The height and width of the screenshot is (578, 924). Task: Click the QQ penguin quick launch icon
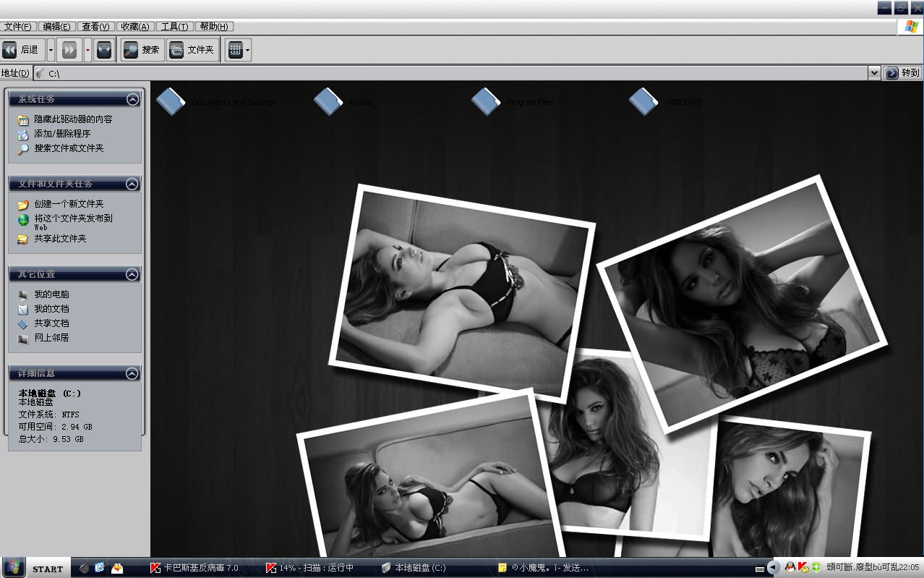pyautogui.click(x=116, y=568)
